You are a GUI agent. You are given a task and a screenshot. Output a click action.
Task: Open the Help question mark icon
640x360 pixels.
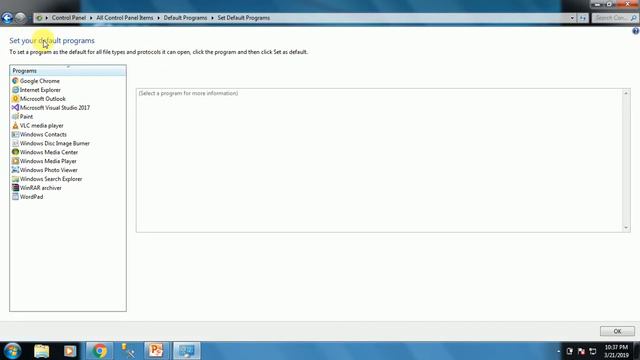pos(636,31)
